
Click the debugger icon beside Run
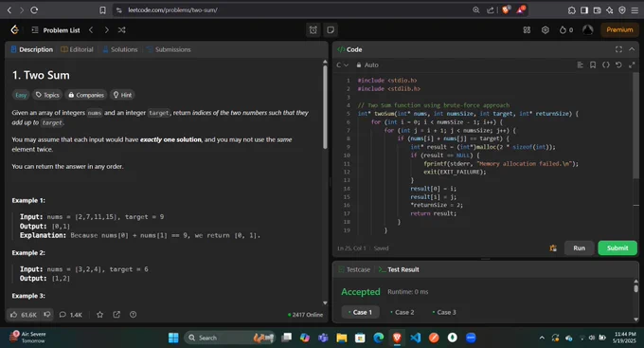pyautogui.click(x=553, y=248)
